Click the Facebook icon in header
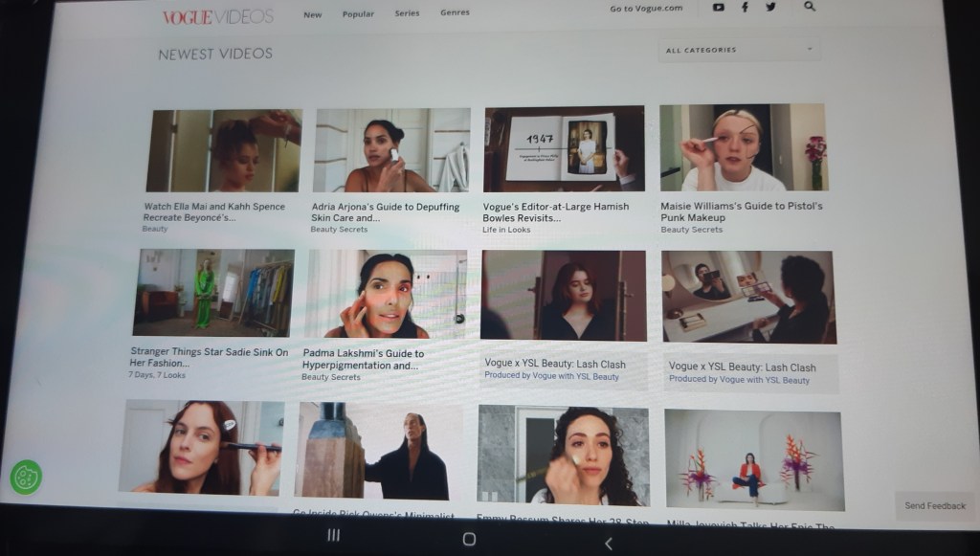The width and height of the screenshot is (980, 556). pyautogui.click(x=745, y=8)
